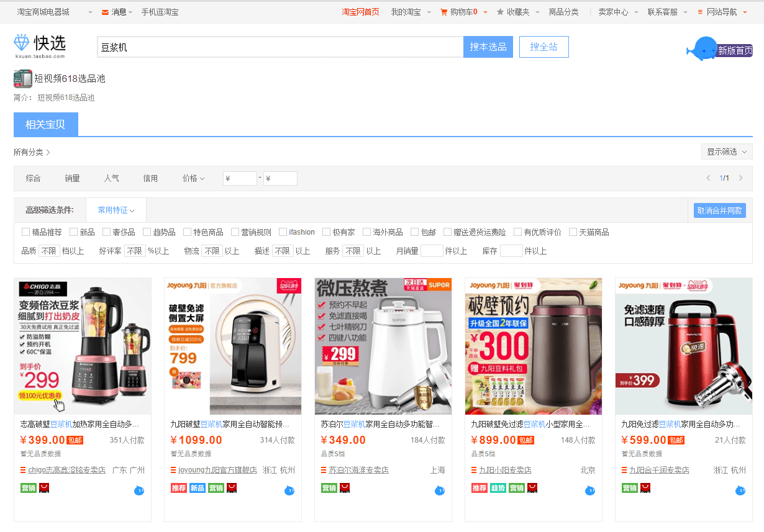The width and height of the screenshot is (764, 532).
Task: Expand the 淘宝商城电器城 dropdown arrow
Action: [90, 12]
